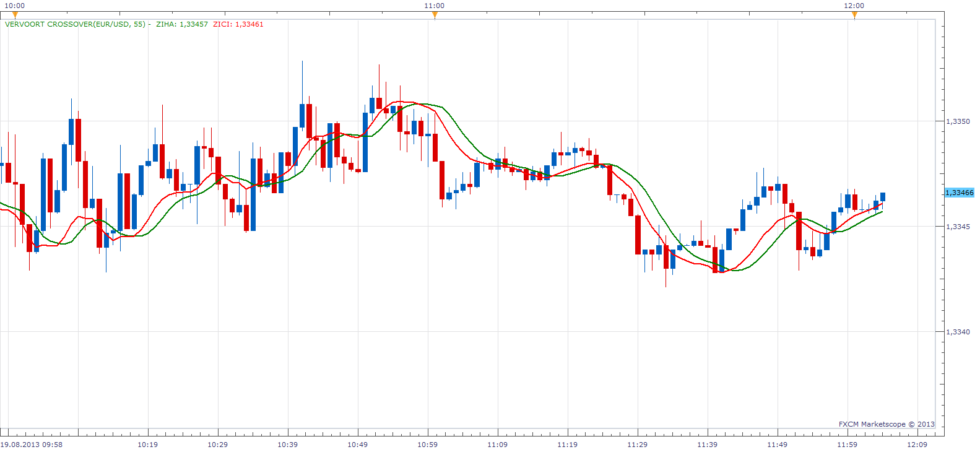Click the 10:59 time axis label
Image resolution: width=980 pixels, height=452 pixels.
(427, 445)
